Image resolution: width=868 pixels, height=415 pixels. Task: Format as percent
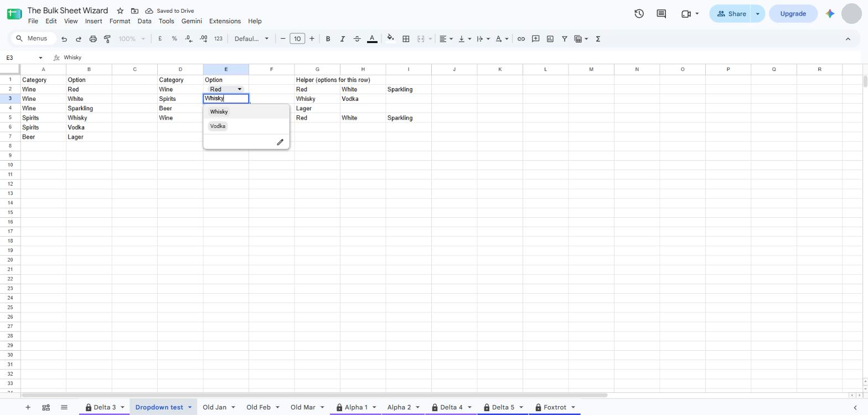(174, 39)
